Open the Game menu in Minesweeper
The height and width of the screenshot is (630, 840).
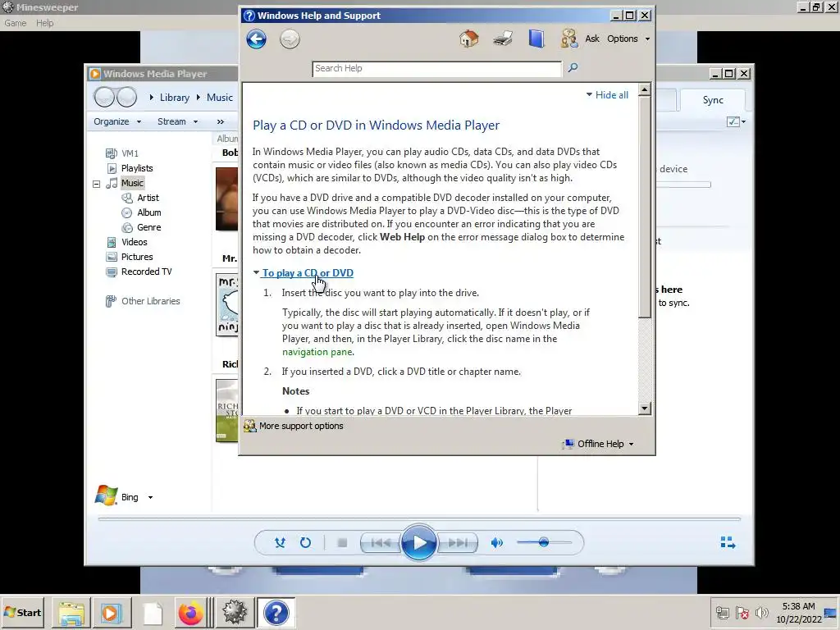pos(15,23)
